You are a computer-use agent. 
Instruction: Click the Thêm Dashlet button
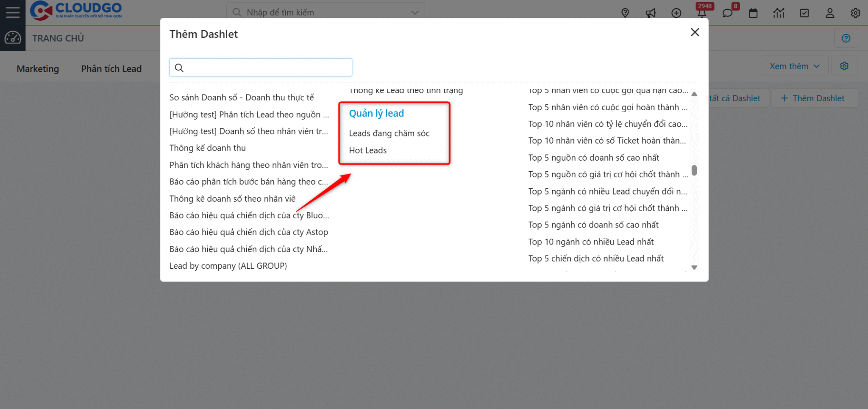(x=815, y=98)
